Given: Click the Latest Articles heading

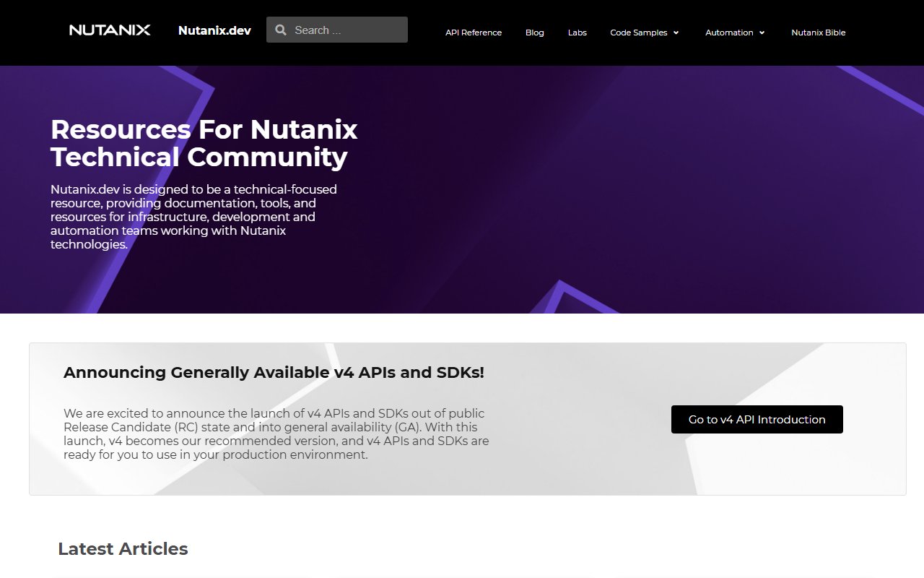Looking at the screenshot, I should [123, 548].
